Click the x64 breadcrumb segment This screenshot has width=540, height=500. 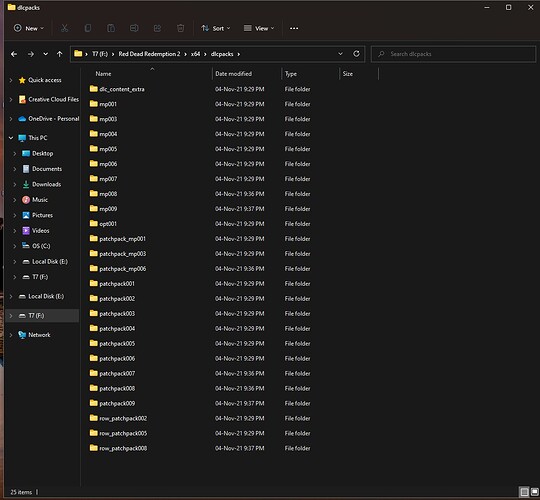tap(196, 54)
